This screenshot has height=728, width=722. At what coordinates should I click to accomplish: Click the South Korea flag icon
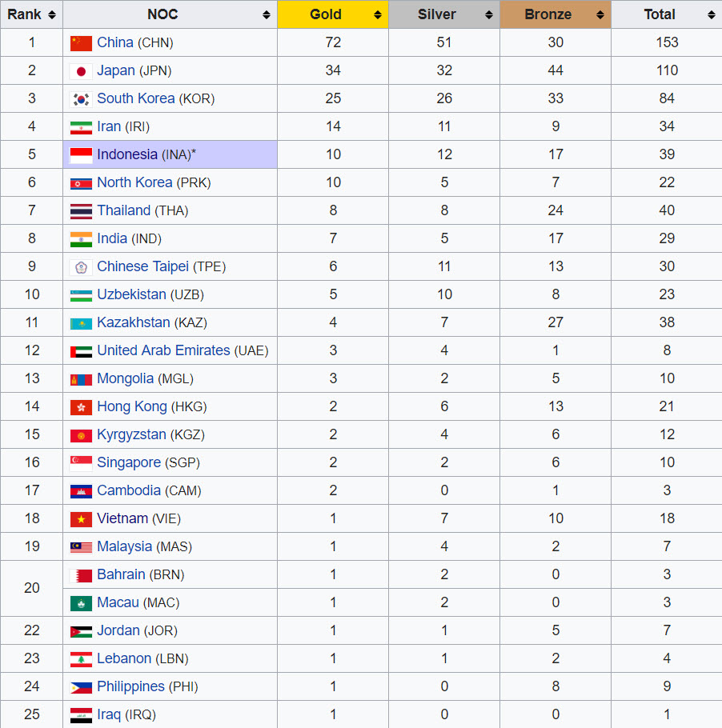(81, 99)
